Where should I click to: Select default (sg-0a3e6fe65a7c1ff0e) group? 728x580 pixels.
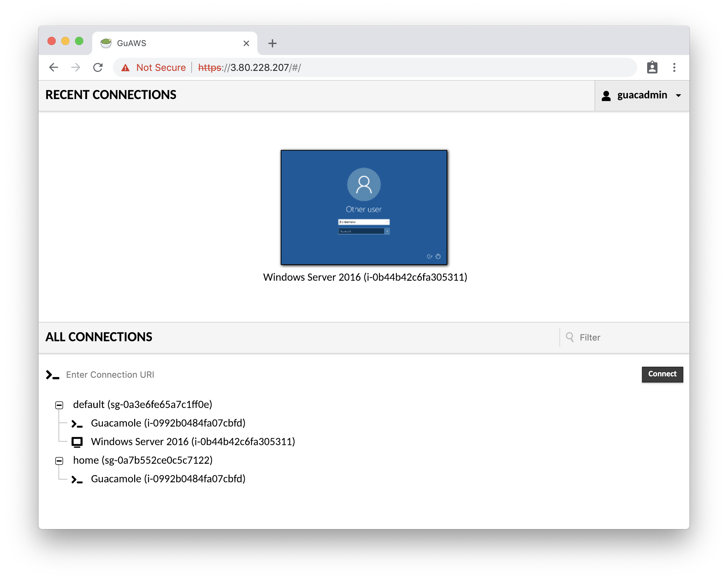coord(142,405)
